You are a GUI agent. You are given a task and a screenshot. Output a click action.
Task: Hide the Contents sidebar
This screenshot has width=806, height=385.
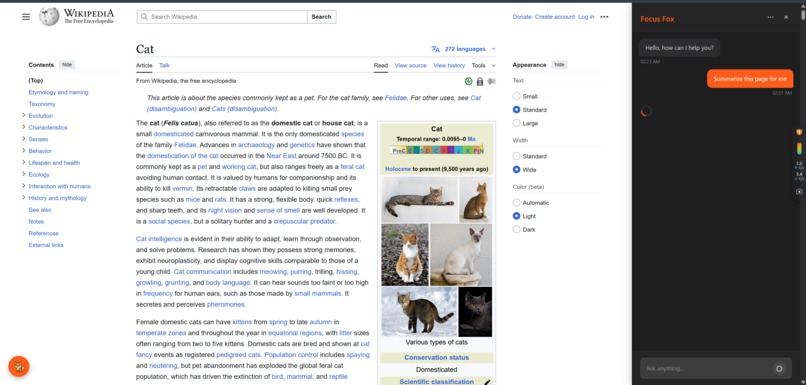point(67,65)
